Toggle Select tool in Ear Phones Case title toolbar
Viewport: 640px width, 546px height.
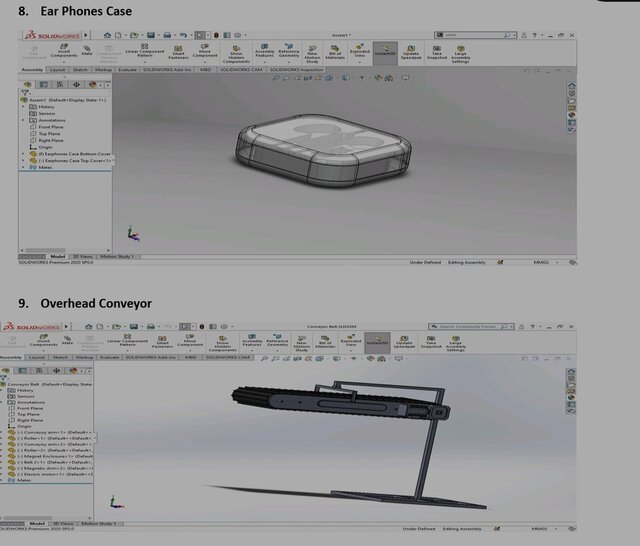click(200, 35)
